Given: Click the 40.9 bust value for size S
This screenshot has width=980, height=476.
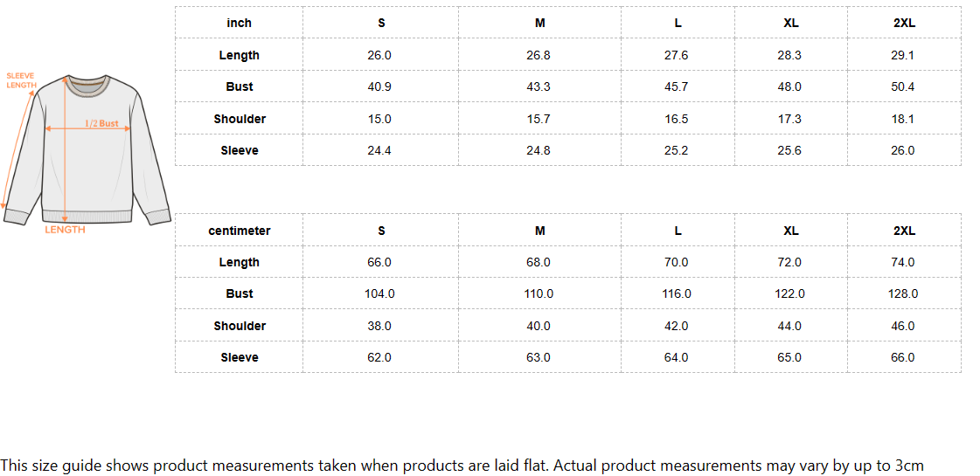Looking at the screenshot, I should point(379,86).
